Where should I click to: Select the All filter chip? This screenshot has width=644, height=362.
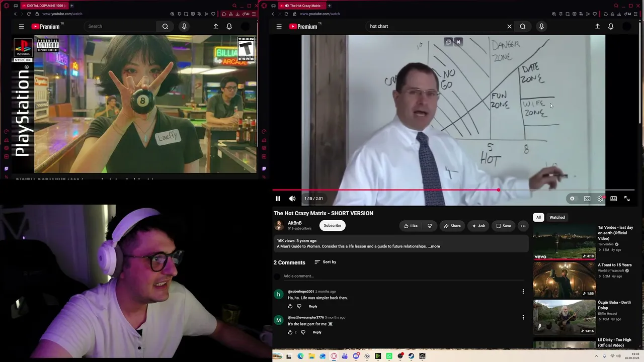pyautogui.click(x=538, y=217)
